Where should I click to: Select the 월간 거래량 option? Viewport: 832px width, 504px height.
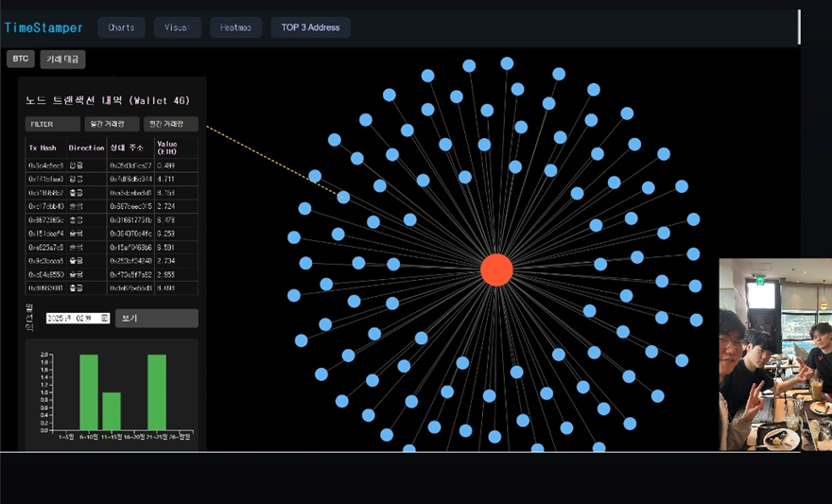170,124
